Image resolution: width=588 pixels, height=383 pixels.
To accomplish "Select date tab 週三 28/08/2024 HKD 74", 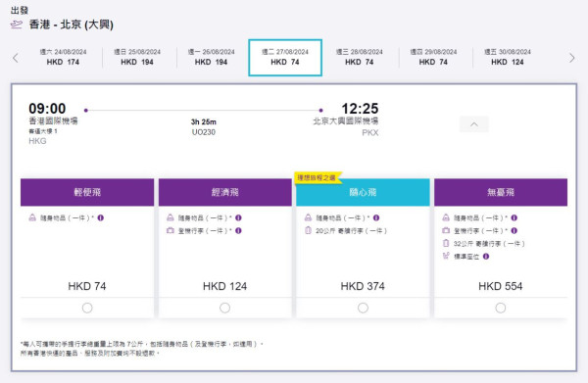I will pyautogui.click(x=360, y=57).
